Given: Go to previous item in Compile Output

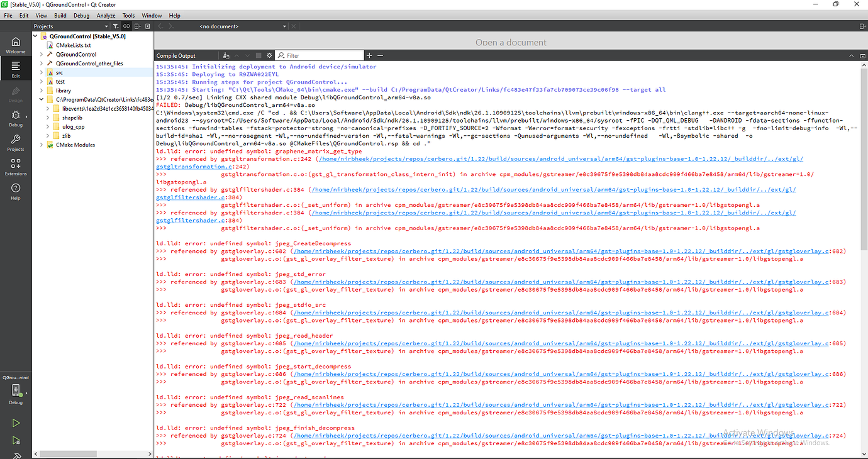Looking at the screenshot, I should [236, 55].
